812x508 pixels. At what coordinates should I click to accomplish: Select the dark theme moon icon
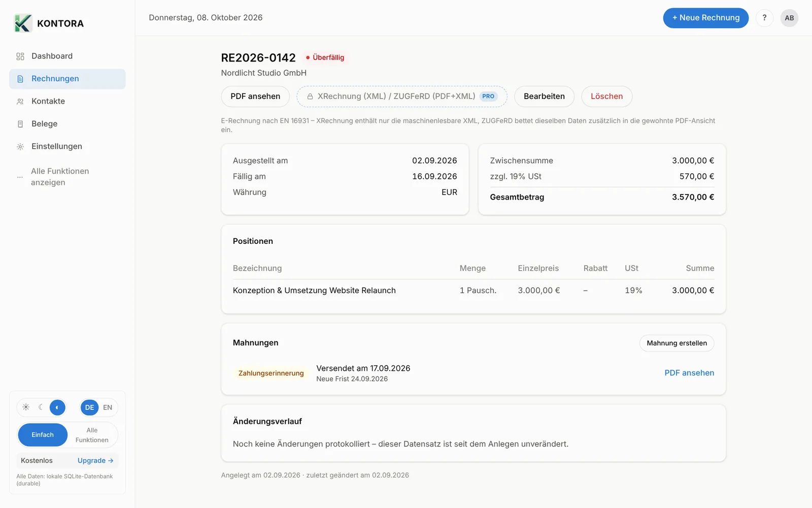41,407
